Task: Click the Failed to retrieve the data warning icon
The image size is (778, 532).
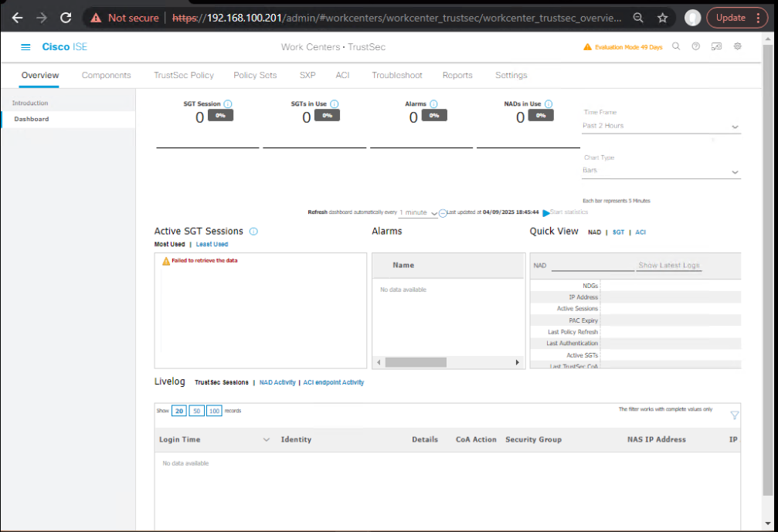Action: (x=166, y=261)
